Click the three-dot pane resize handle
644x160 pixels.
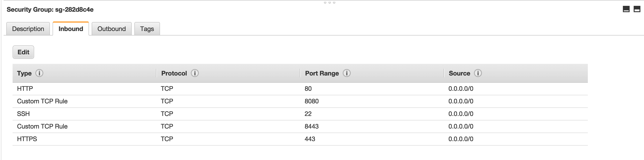(x=329, y=2)
